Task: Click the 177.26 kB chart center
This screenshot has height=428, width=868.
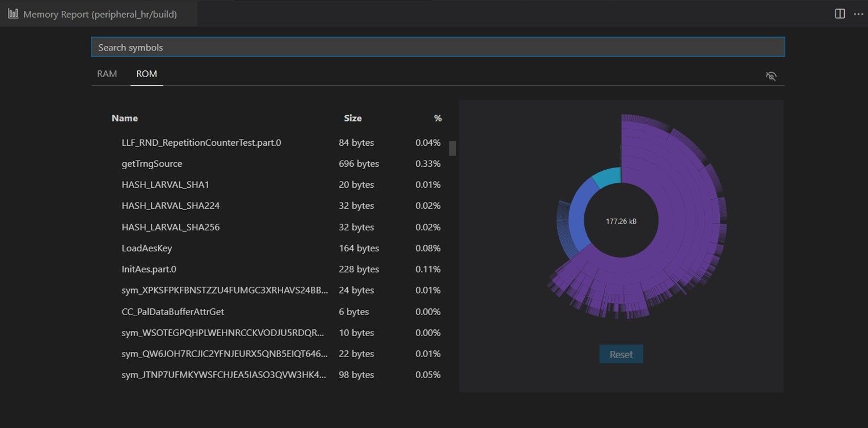Action: click(622, 220)
